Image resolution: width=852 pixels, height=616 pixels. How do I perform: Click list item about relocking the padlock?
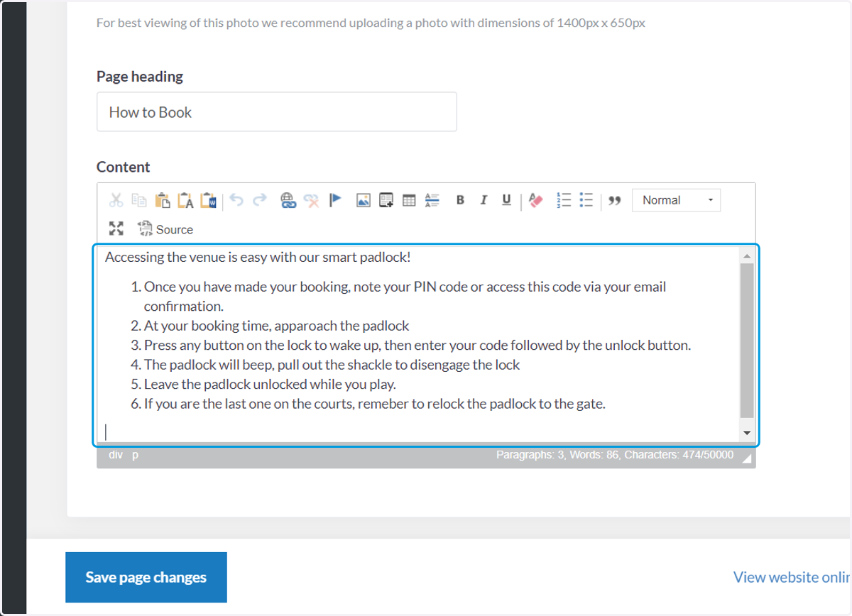[x=375, y=404]
